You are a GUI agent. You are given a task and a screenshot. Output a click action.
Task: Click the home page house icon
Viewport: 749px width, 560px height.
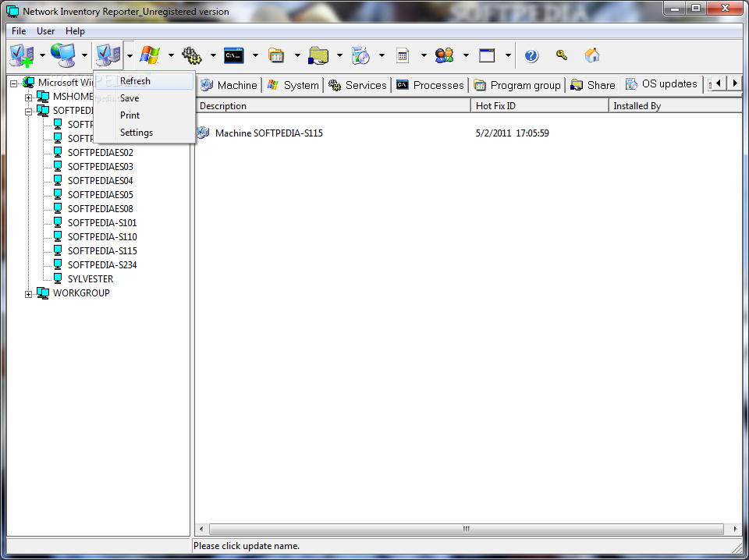pos(592,55)
